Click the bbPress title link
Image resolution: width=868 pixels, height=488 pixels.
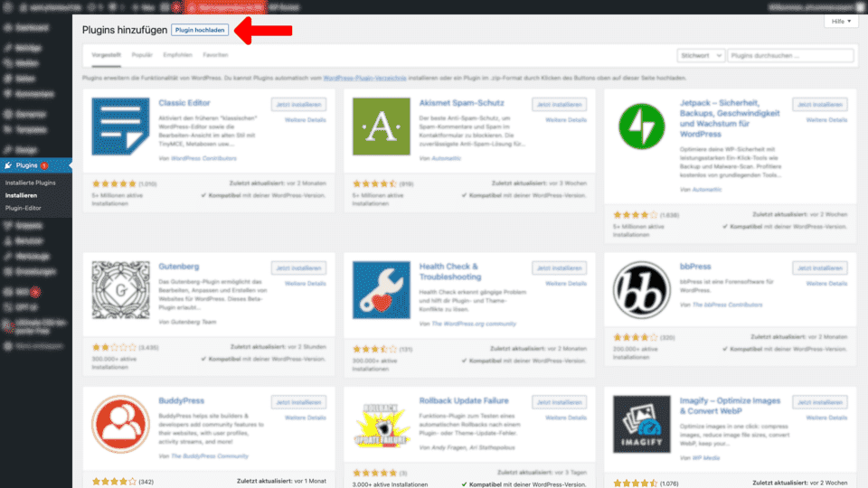tap(695, 267)
